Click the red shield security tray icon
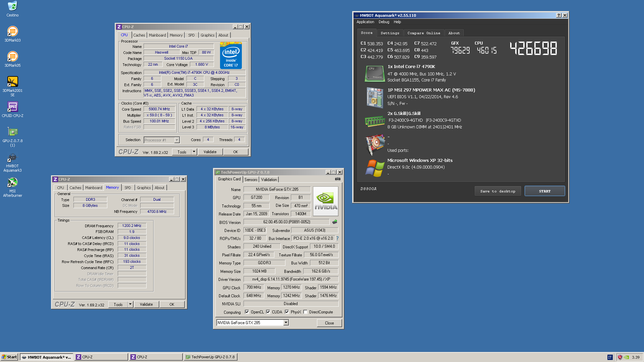Viewport: 644px width, 362px height. click(620, 357)
